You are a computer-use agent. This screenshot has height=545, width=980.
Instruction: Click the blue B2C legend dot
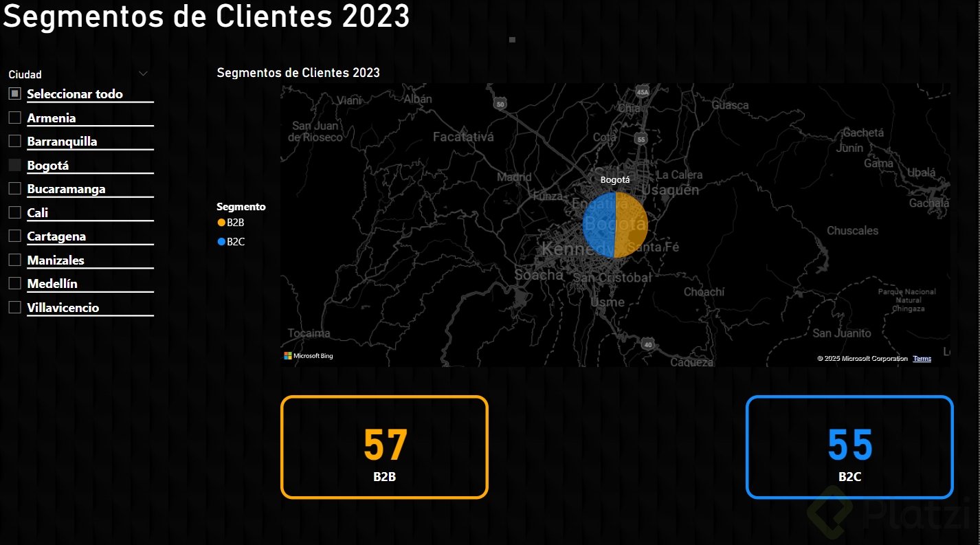click(x=221, y=242)
